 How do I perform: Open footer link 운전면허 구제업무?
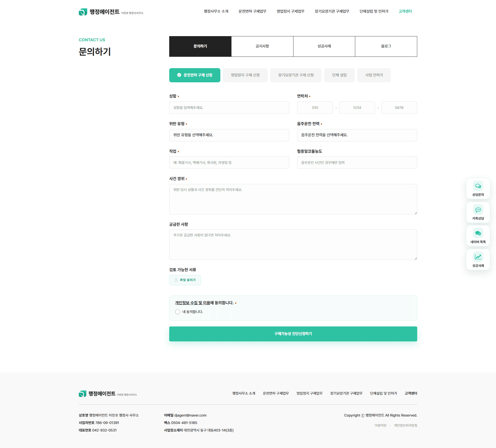point(276,393)
